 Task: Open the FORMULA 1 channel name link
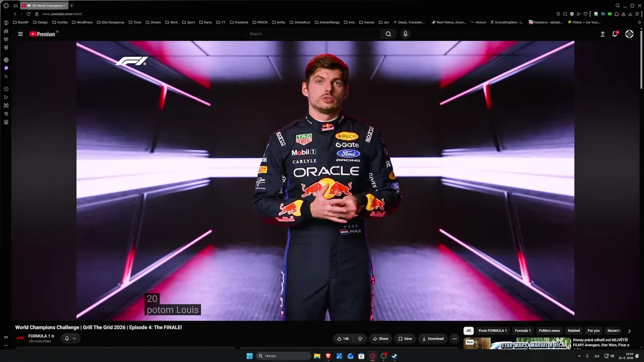pos(39,336)
